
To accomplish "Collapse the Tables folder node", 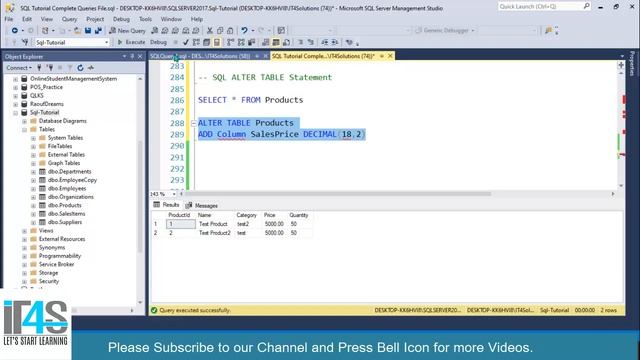I will pyautogui.click(x=24, y=129).
